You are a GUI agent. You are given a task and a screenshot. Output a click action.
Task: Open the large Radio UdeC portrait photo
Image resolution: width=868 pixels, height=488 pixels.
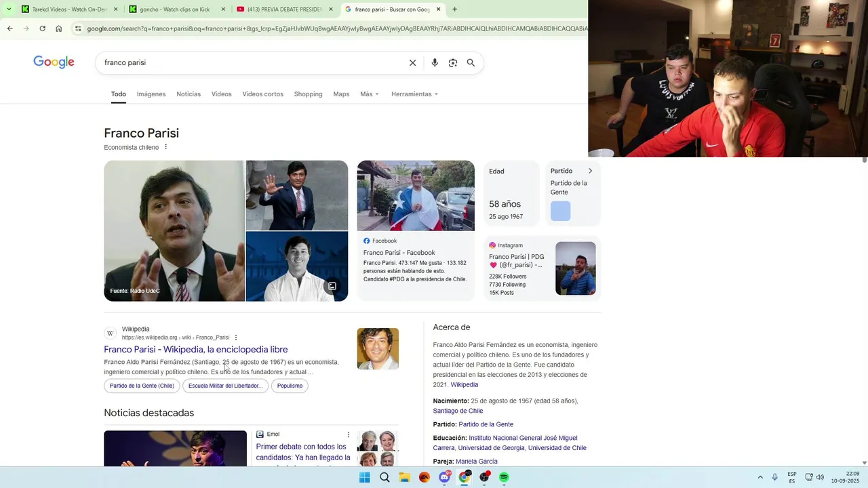[x=174, y=230]
